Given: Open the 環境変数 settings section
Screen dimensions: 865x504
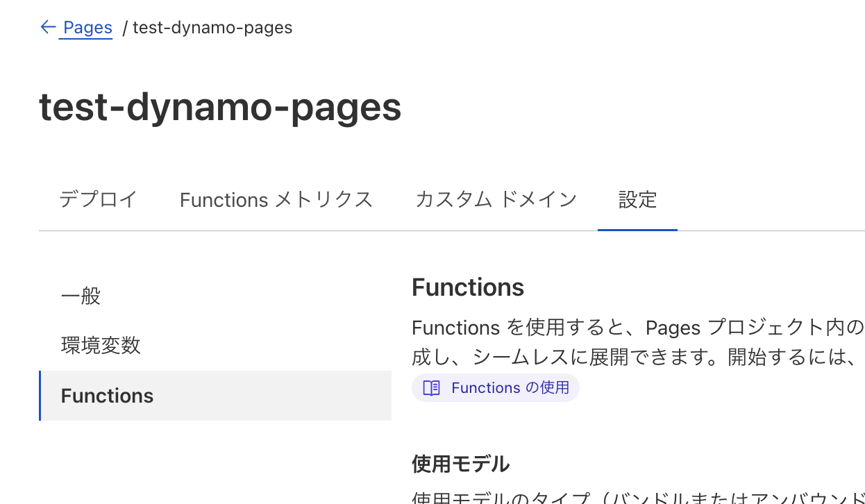Looking at the screenshot, I should coord(101,345).
